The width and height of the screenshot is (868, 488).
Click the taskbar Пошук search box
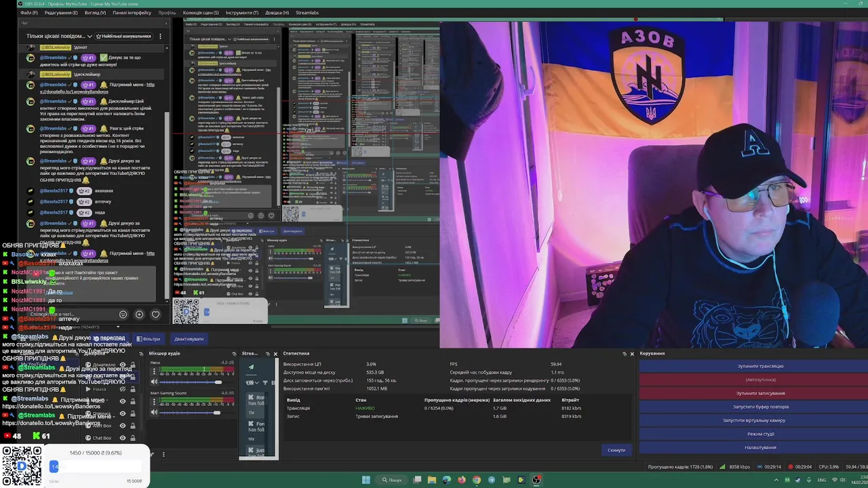[392, 480]
